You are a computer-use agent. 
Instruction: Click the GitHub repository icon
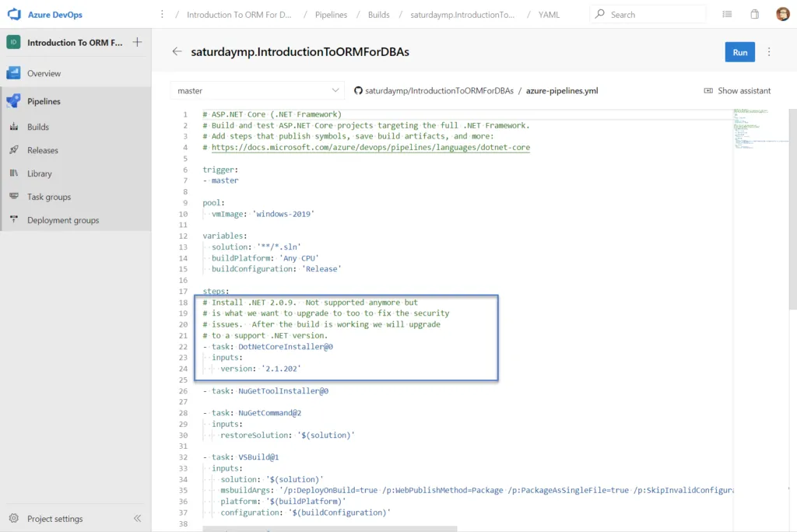click(358, 90)
